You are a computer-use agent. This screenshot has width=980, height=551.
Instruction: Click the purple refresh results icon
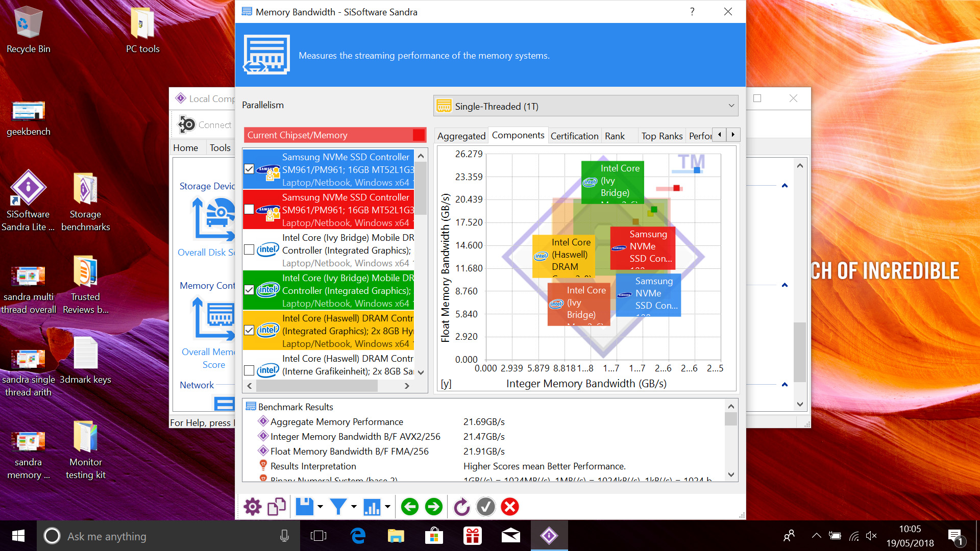point(461,507)
